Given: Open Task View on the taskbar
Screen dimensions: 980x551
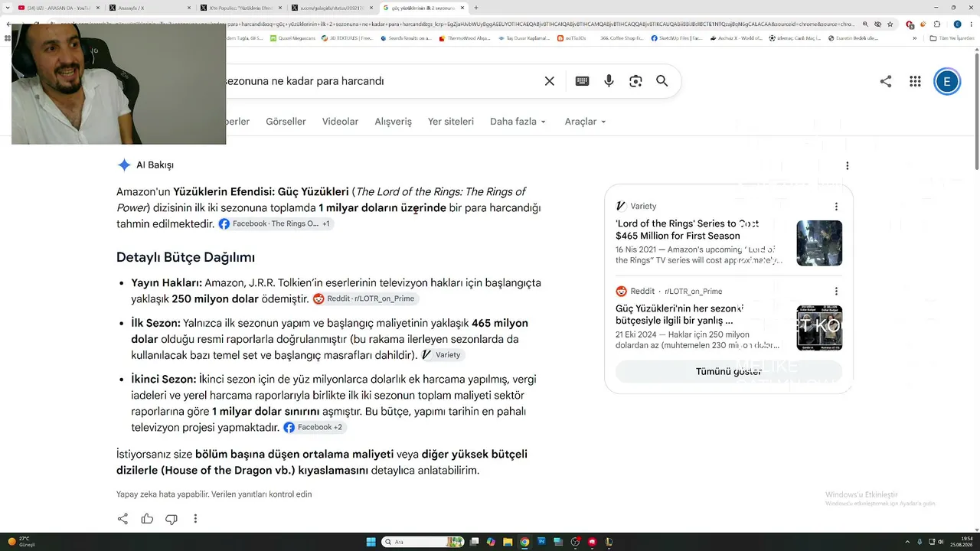Looking at the screenshot, I should pos(474,542).
